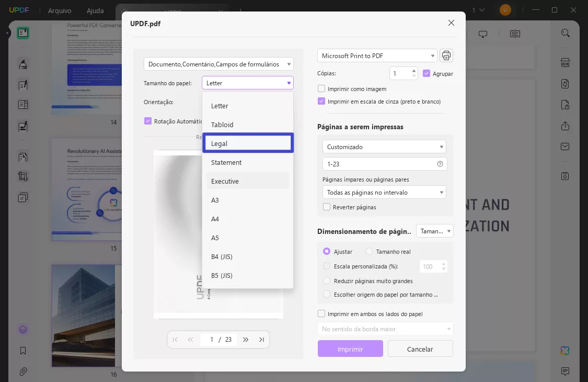
Task: Click the page range field showing 1-23
Action: (x=384, y=164)
